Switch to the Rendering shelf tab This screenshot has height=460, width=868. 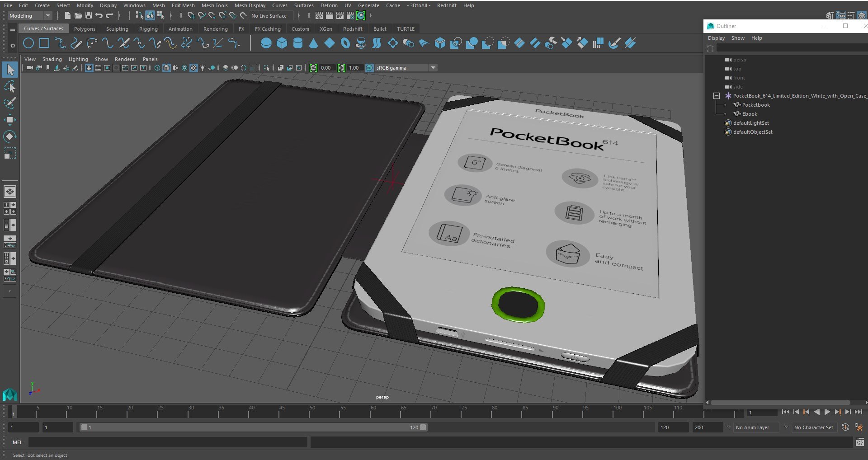click(215, 29)
